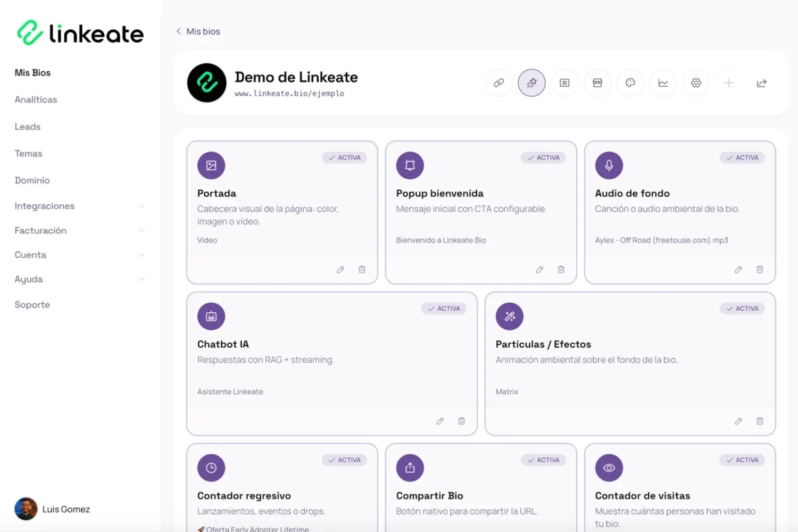Click the Chatbot IA robot icon

211,317
